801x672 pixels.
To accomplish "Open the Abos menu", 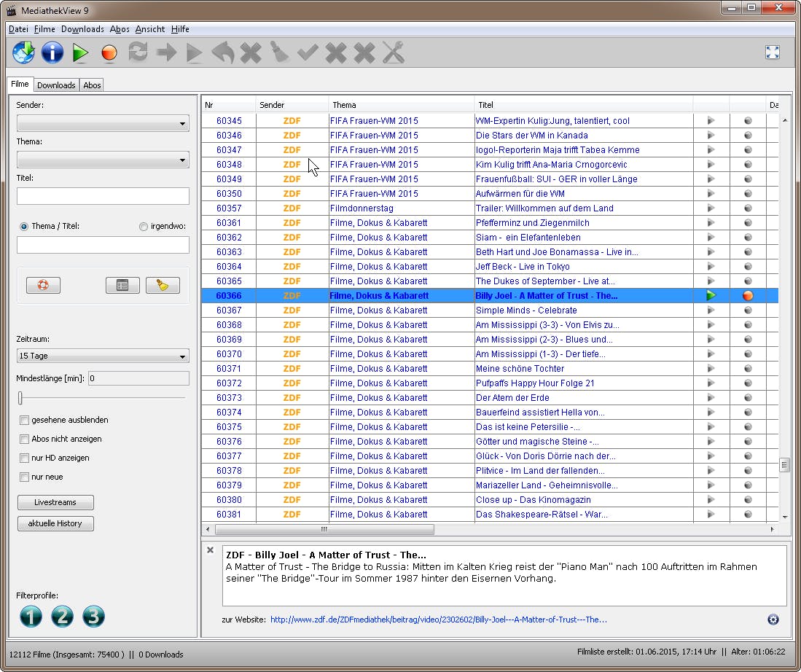I will point(120,29).
